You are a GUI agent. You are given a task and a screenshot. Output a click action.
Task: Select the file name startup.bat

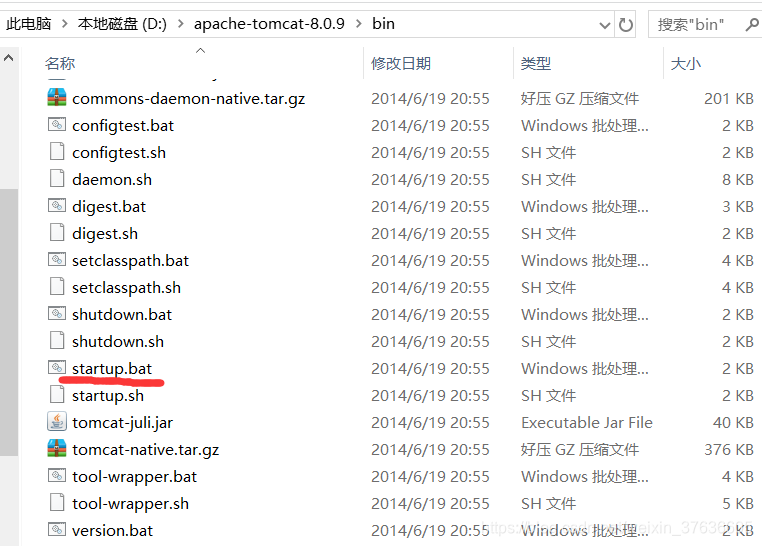112,369
